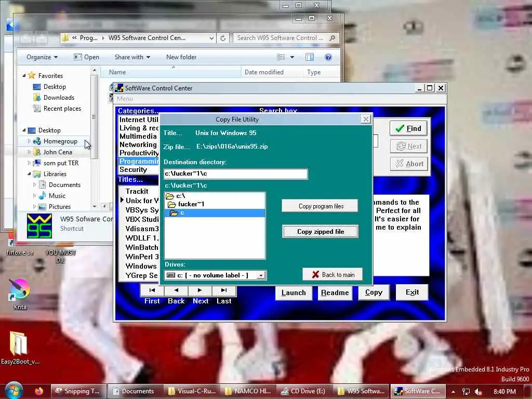The image size is (532, 399).
Task: Collapse the Libraries tree node
Action: [x=29, y=174]
